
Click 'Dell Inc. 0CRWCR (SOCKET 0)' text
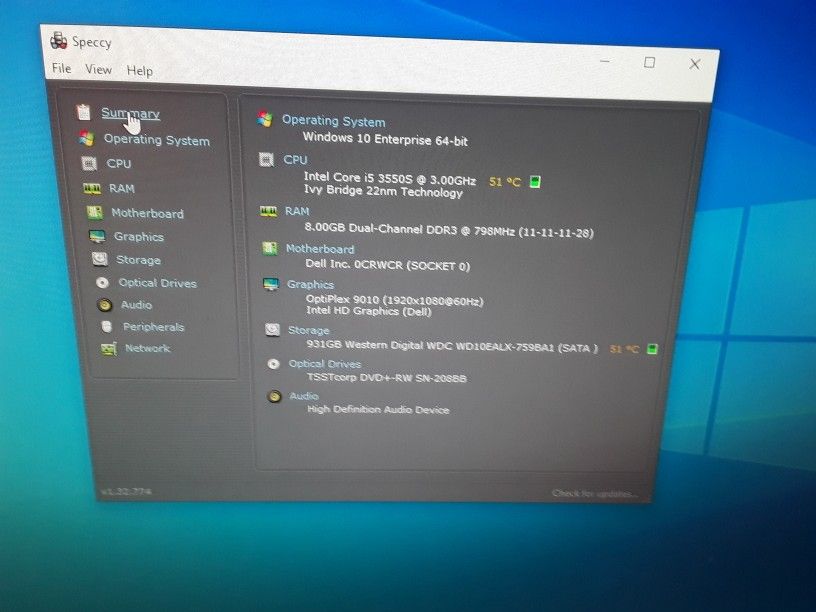click(x=388, y=265)
